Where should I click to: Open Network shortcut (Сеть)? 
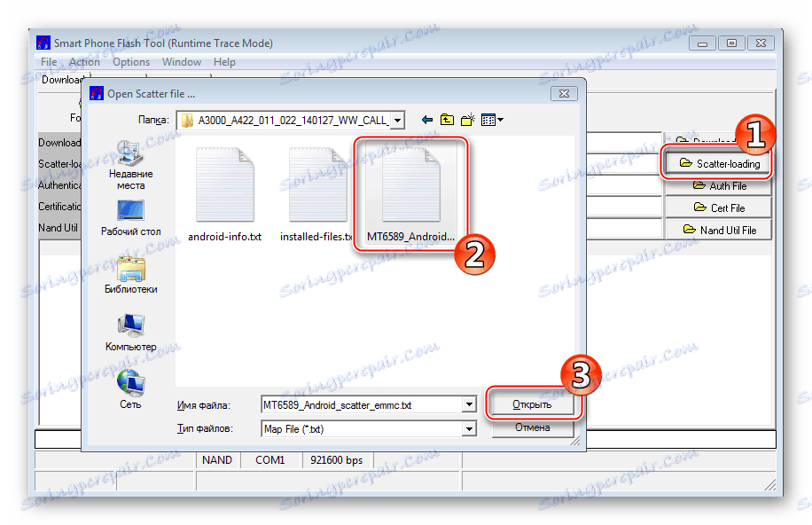(130, 389)
